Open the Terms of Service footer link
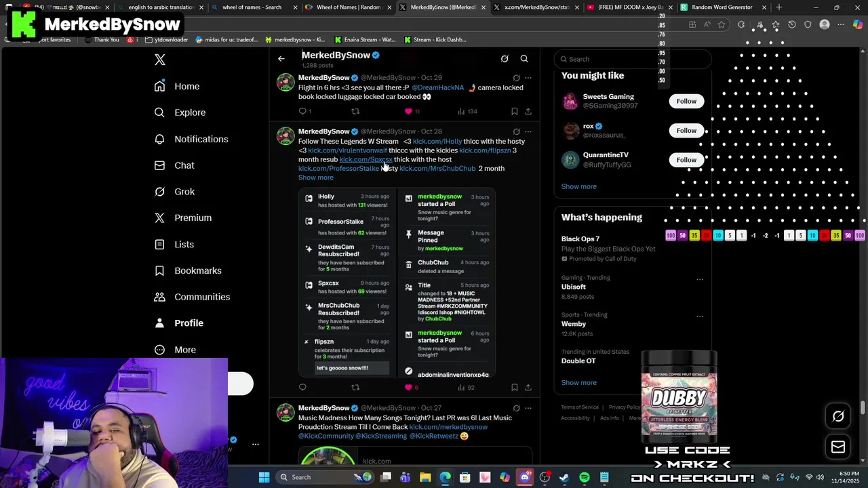 580,407
